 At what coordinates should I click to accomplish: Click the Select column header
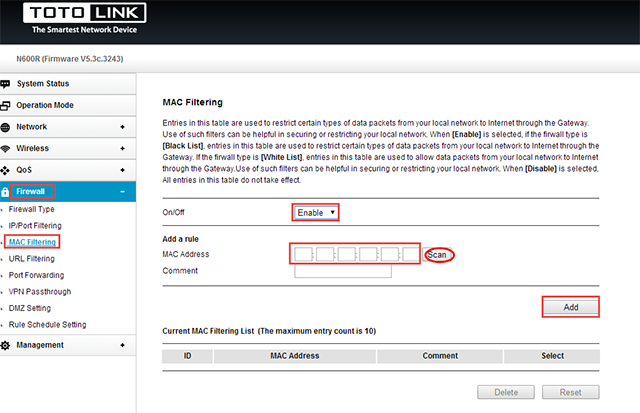552,356
